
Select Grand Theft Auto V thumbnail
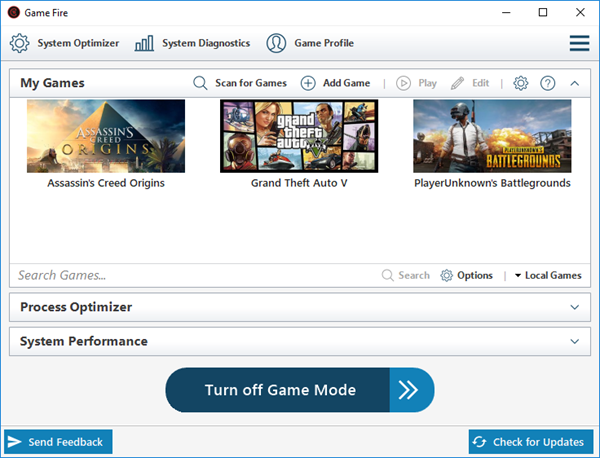(x=299, y=136)
